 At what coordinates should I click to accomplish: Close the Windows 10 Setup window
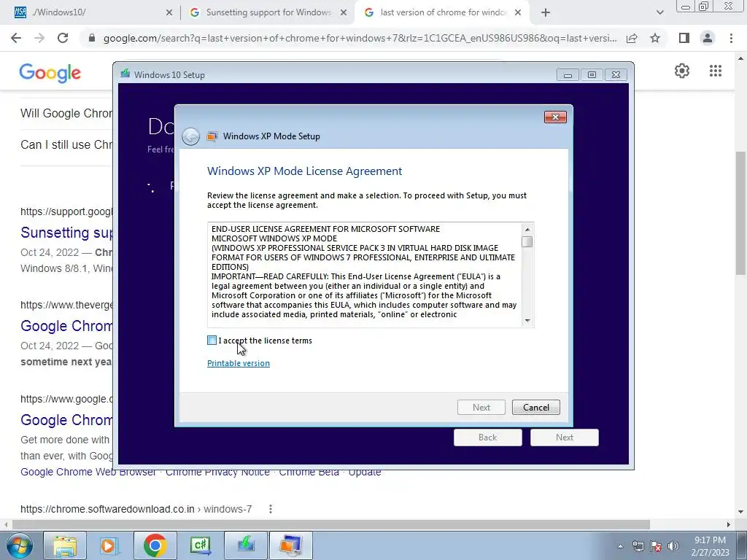[616, 75]
